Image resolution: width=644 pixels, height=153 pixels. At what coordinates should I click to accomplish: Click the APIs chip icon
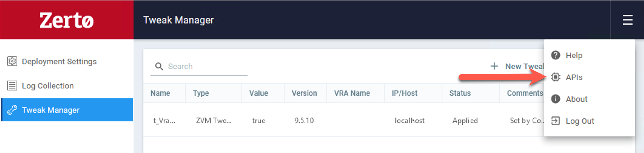[x=555, y=77]
